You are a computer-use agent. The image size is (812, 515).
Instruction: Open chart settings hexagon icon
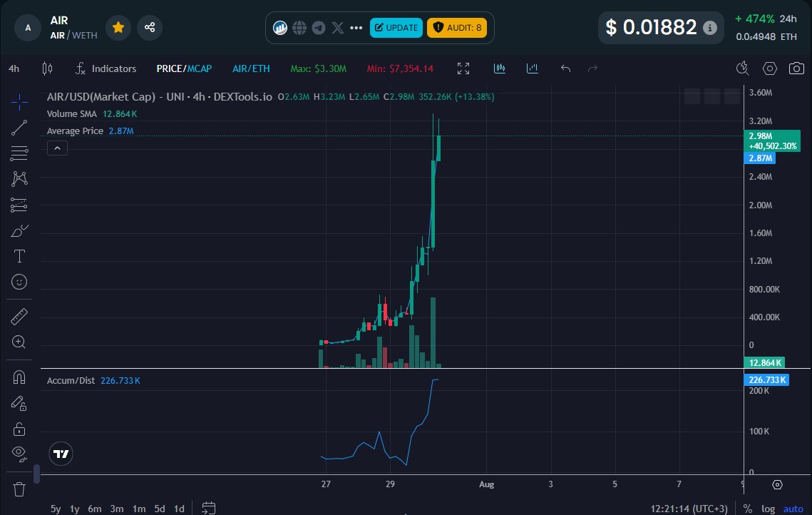click(x=770, y=68)
